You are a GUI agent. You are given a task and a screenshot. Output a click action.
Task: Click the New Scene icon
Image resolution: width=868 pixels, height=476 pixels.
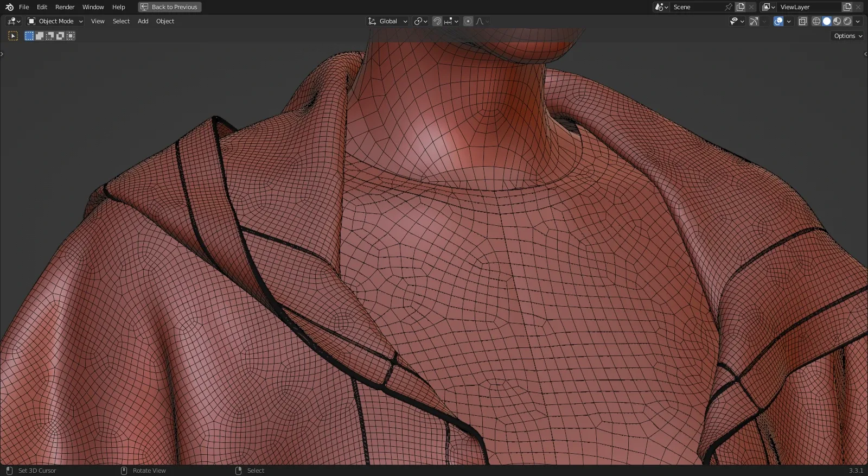point(741,7)
